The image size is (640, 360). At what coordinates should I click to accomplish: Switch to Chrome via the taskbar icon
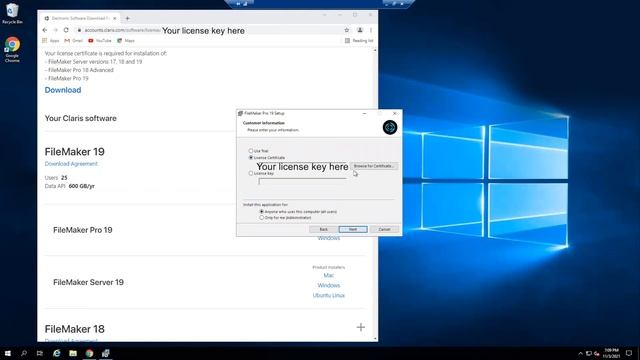[x=89, y=353]
